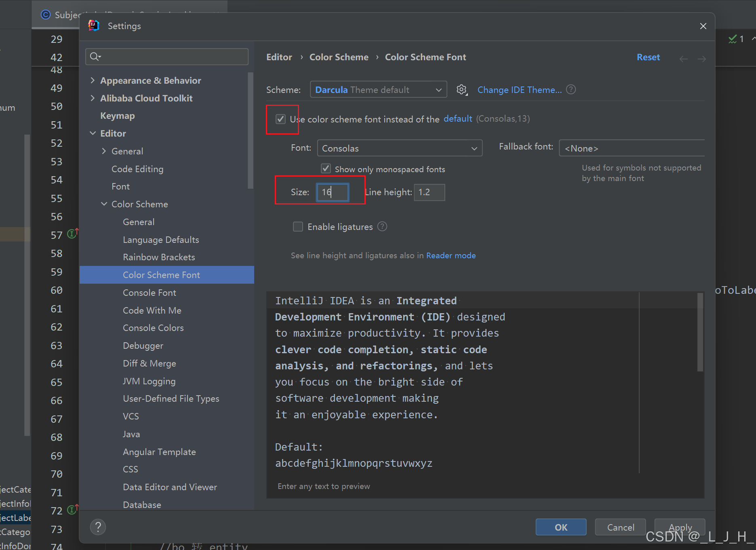The width and height of the screenshot is (756, 550).
Task: Toggle Show only monospaced fonts
Action: [326, 169]
